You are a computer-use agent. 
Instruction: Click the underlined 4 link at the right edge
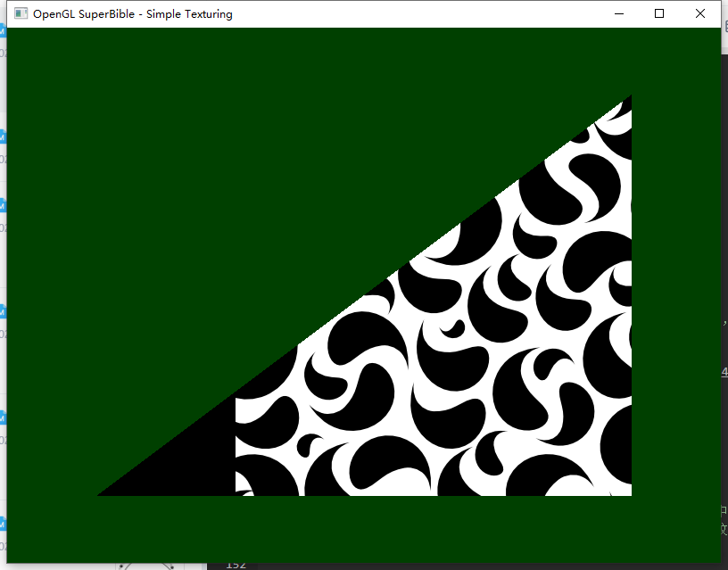[724, 372]
